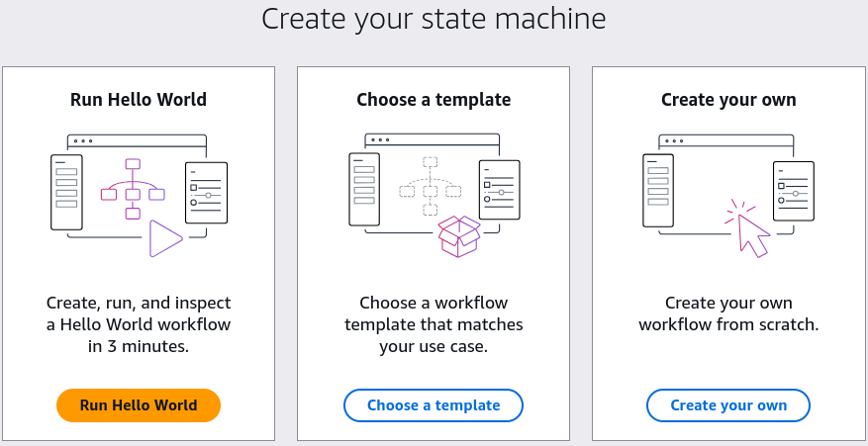Click the Create your own button
Viewport: 868px width, 446px height.
(728, 405)
